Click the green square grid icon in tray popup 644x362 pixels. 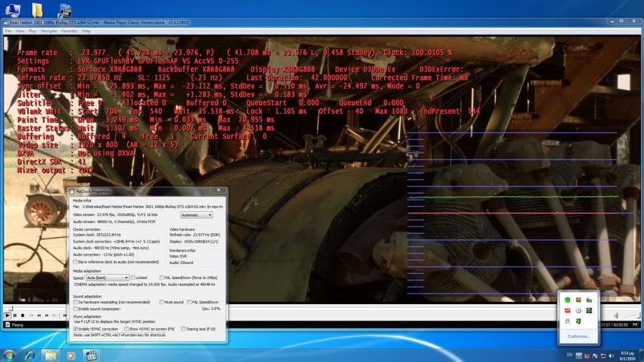pyautogui.click(x=589, y=310)
